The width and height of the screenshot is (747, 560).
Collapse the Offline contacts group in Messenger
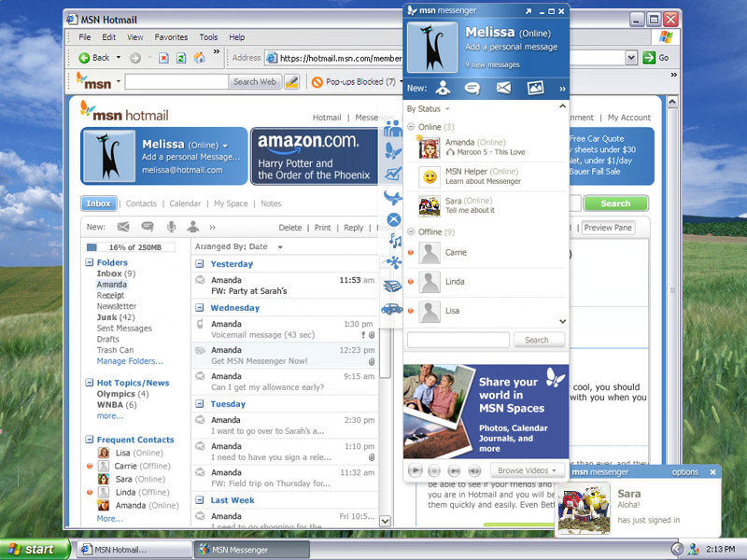click(411, 231)
